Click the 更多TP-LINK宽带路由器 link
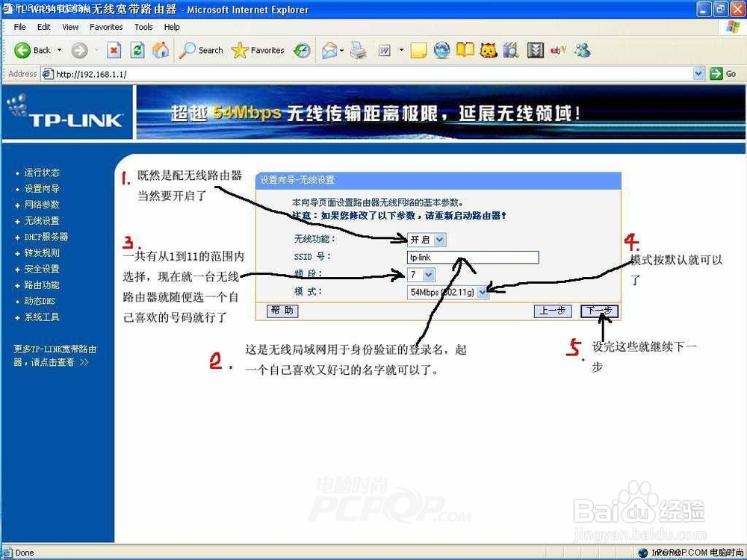The width and height of the screenshot is (747, 560). point(55,355)
